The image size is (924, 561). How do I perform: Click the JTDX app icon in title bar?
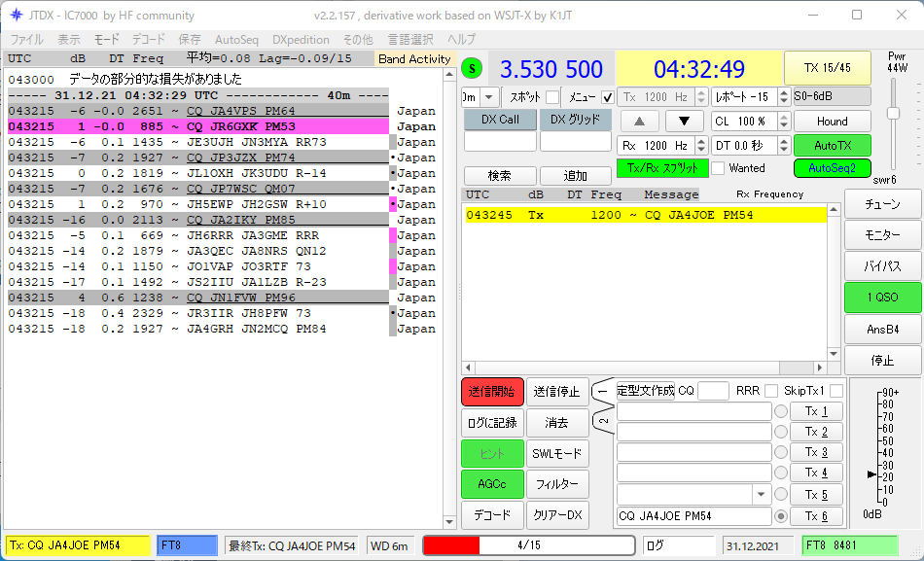pyautogui.click(x=17, y=16)
